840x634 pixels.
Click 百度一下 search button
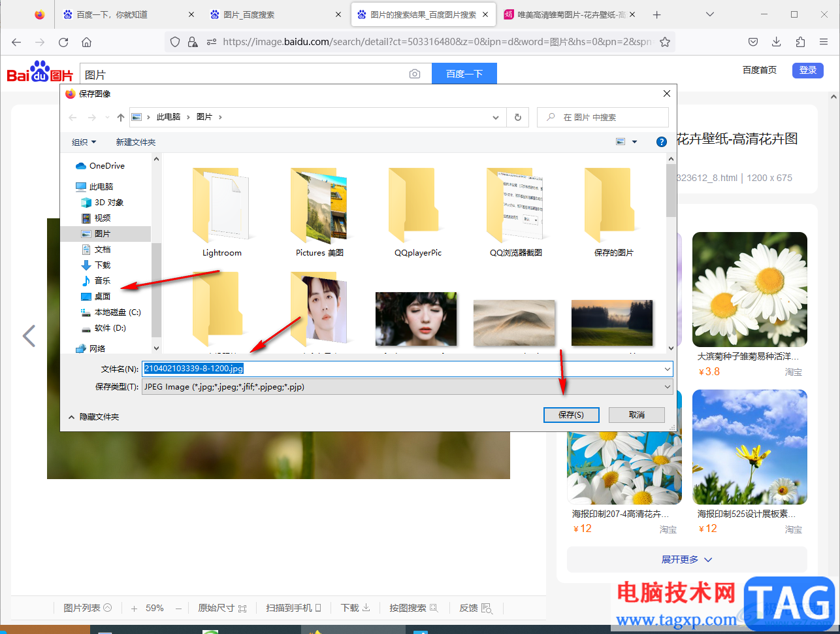pyautogui.click(x=464, y=74)
